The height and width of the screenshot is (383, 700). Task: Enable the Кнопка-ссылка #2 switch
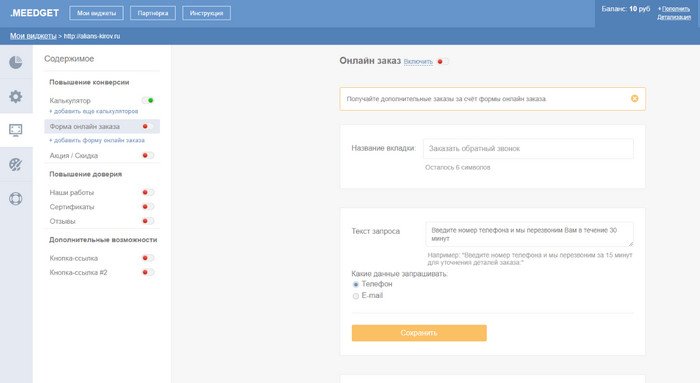point(148,272)
